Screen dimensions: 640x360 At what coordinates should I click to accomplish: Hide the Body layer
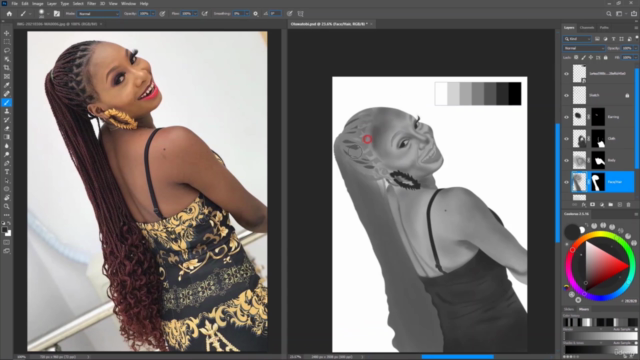pyautogui.click(x=566, y=160)
